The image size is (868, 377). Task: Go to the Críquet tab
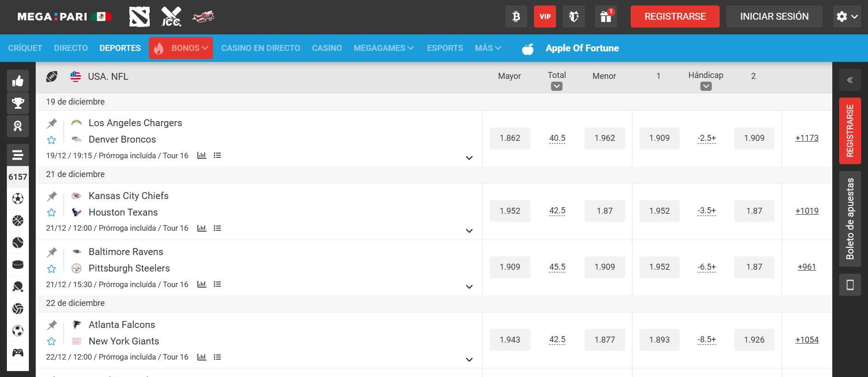(25, 48)
